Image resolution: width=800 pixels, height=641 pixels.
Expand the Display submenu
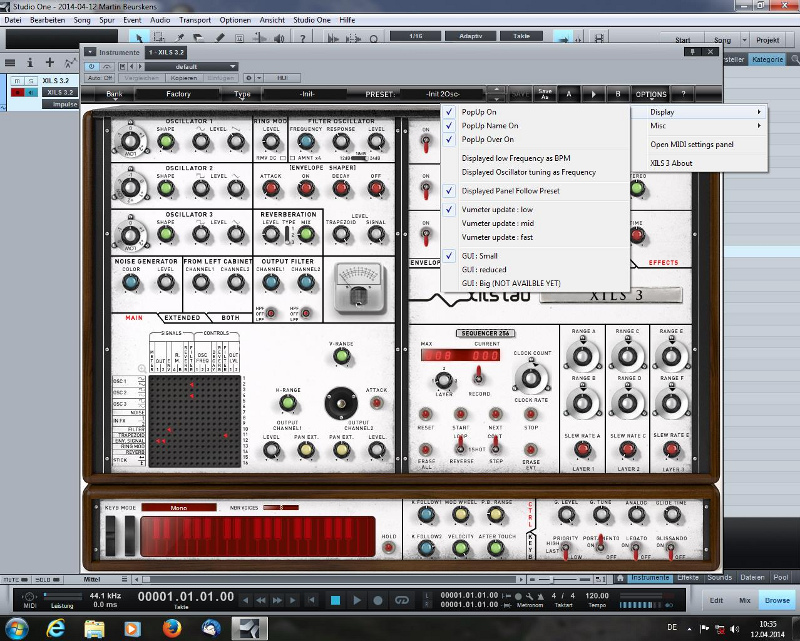pos(699,112)
